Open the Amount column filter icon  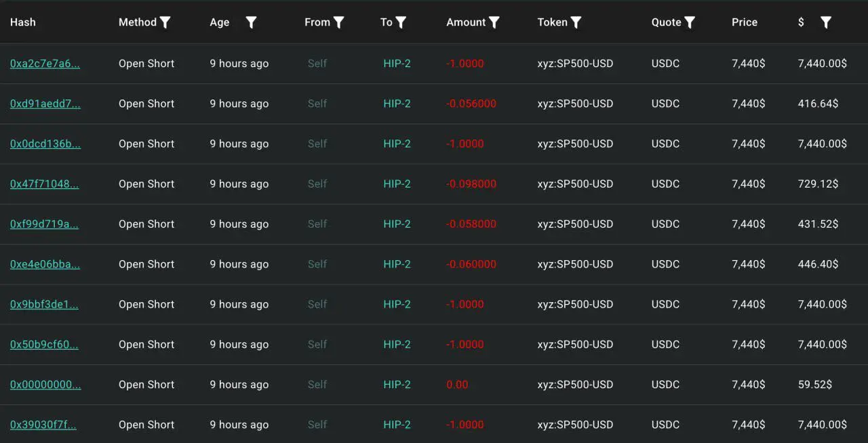coord(494,22)
